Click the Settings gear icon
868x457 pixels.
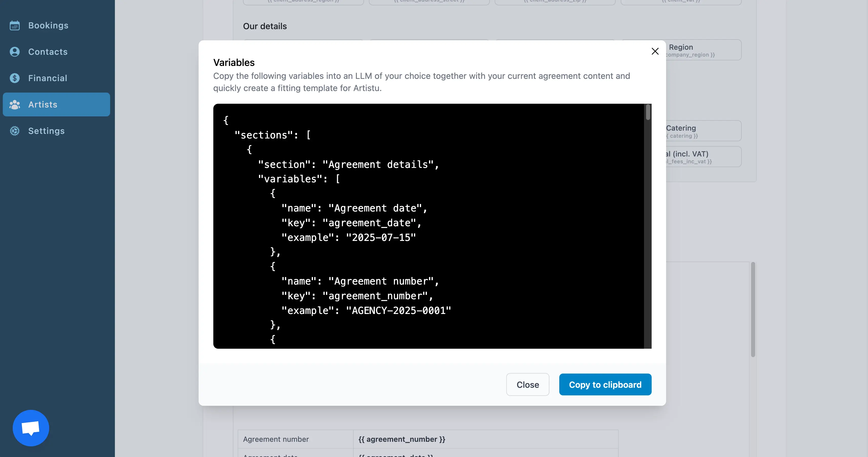pyautogui.click(x=14, y=131)
